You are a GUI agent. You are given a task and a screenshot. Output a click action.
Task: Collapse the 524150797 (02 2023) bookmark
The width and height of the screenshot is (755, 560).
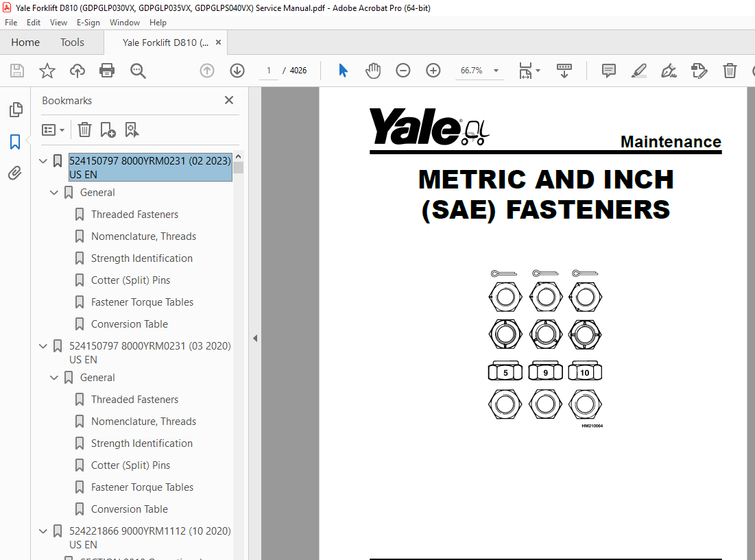(43, 161)
